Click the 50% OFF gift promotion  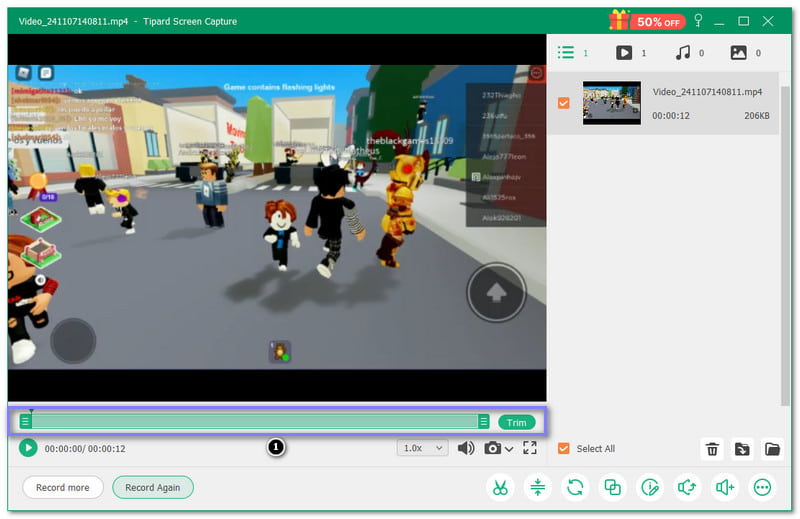coord(647,21)
